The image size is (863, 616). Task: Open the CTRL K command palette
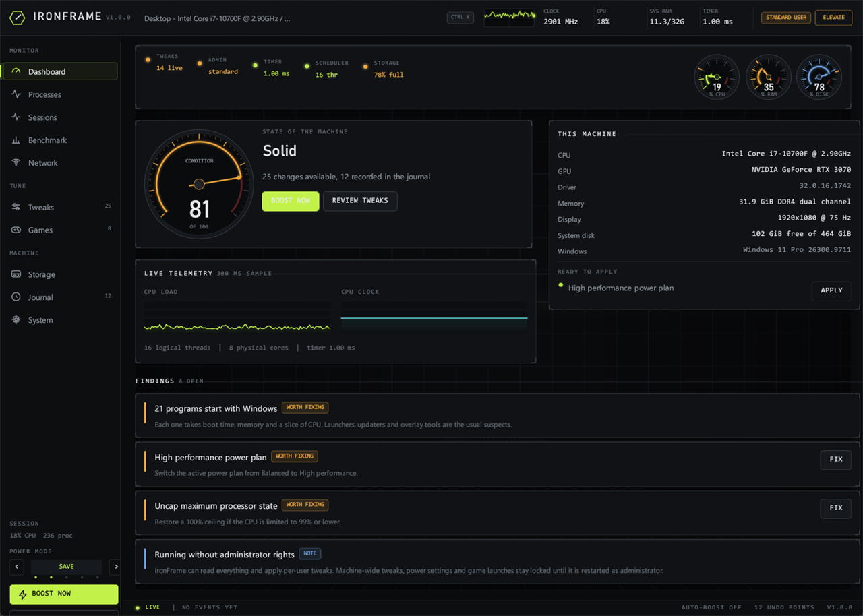(x=460, y=17)
